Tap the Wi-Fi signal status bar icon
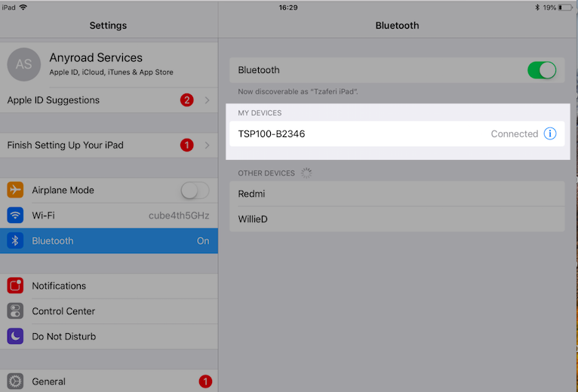578x392 pixels. pos(23,8)
